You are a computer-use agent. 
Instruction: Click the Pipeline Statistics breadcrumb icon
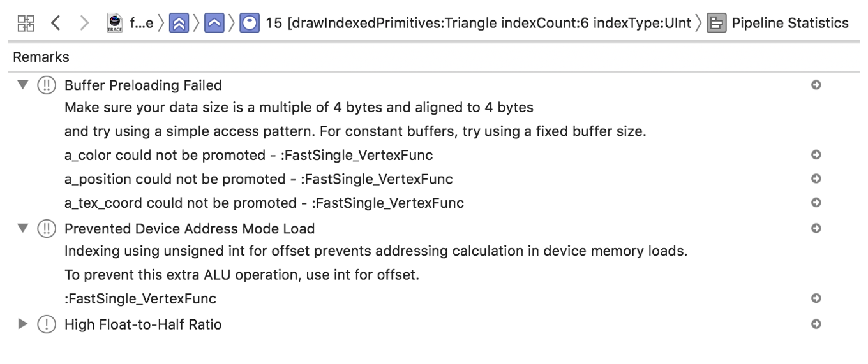click(x=716, y=24)
